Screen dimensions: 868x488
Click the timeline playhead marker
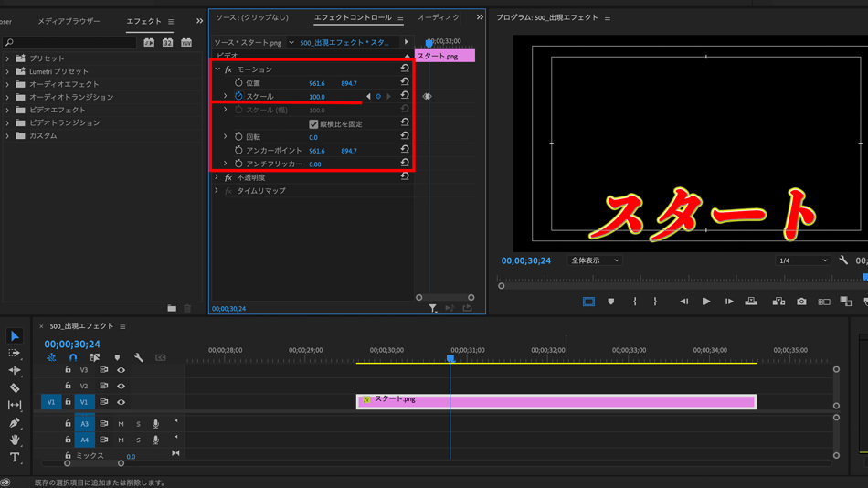coord(450,359)
